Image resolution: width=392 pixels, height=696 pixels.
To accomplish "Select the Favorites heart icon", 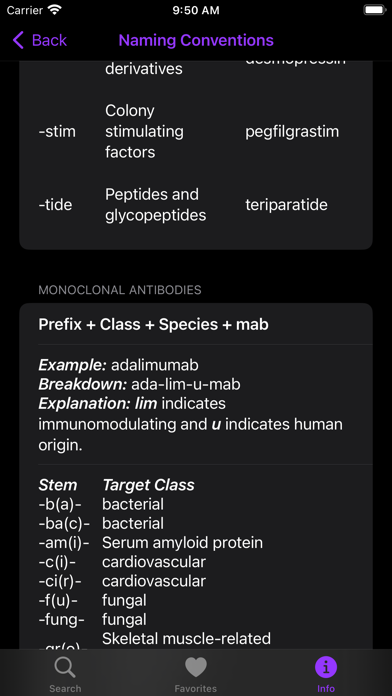I will (x=196, y=667).
